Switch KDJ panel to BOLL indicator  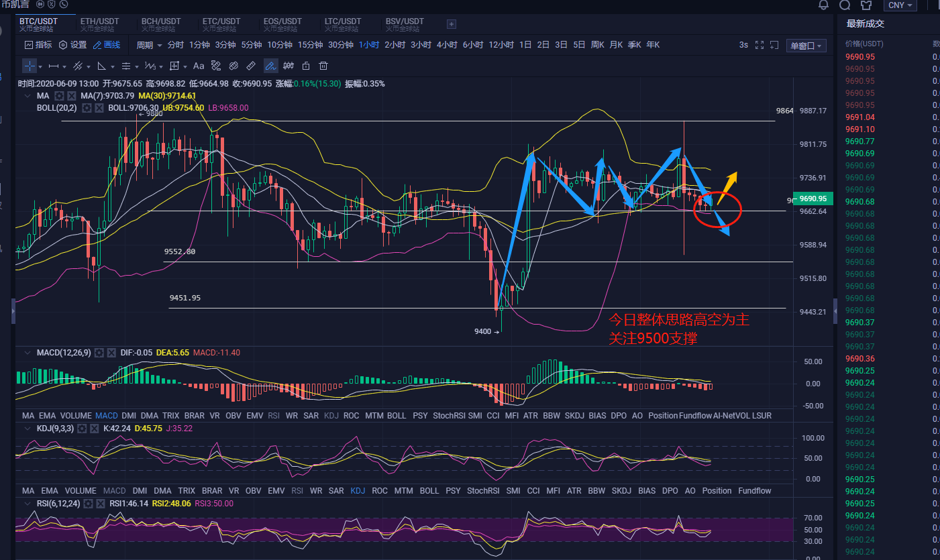pos(429,490)
